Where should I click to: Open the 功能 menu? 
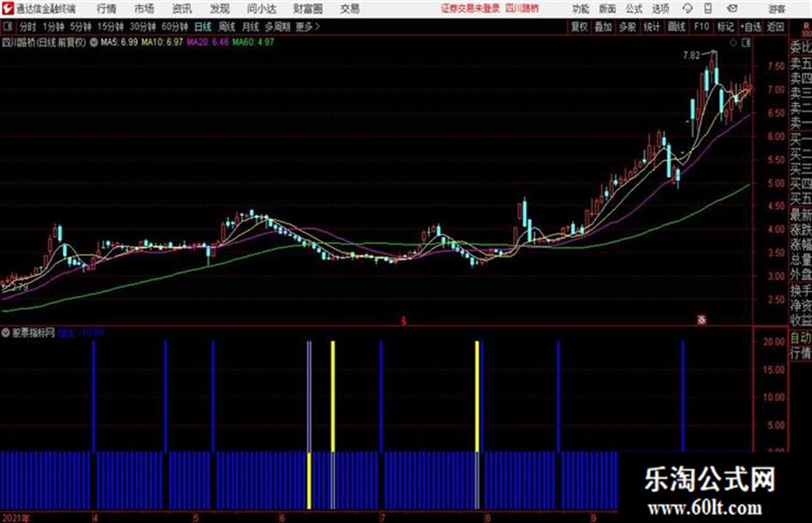[x=581, y=9]
